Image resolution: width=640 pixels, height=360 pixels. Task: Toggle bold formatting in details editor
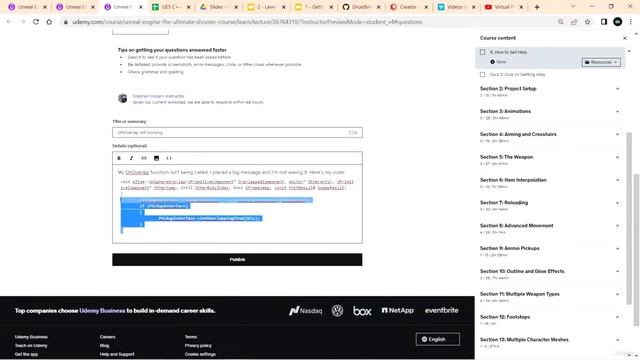[x=119, y=158]
